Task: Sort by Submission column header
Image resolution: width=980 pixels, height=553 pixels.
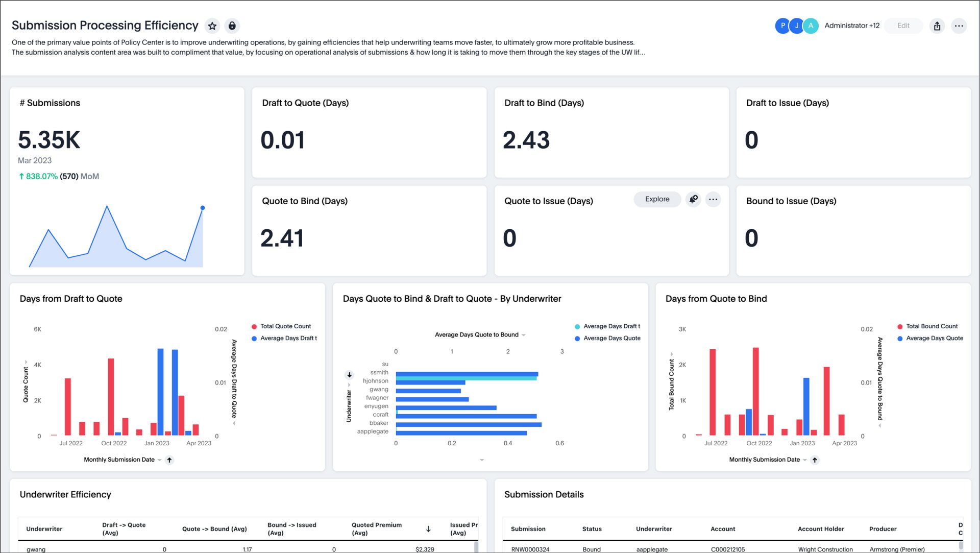Action: coord(528,529)
